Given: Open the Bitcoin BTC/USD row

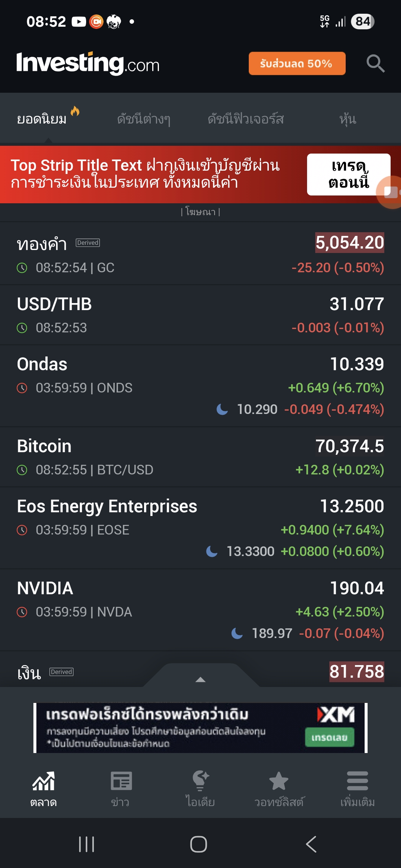Looking at the screenshot, I should pyautogui.click(x=200, y=457).
